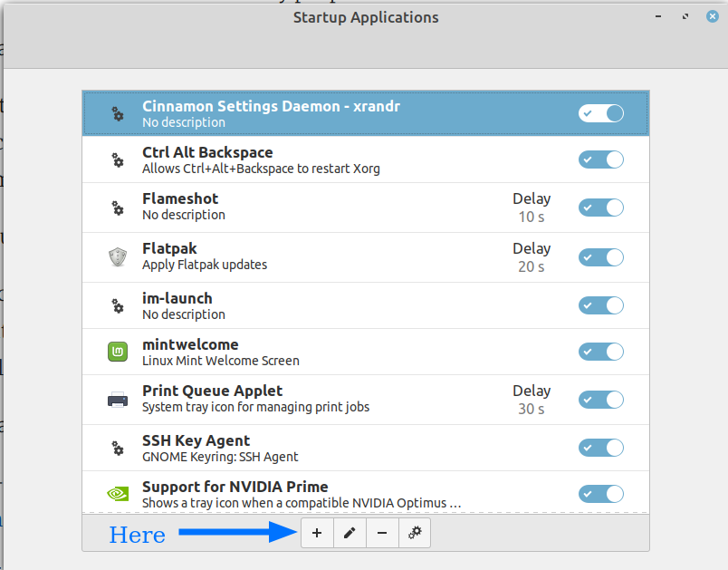Click the Flatpak shield icon

[x=118, y=256]
